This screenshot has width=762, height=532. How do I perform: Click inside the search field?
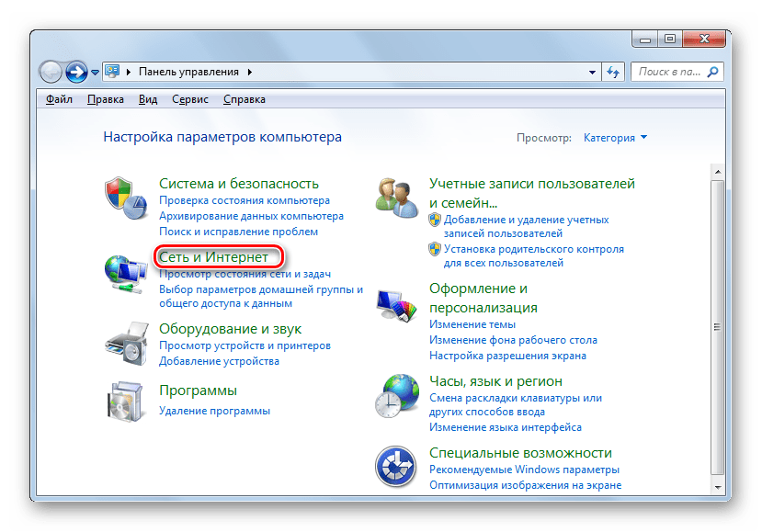[676, 71]
